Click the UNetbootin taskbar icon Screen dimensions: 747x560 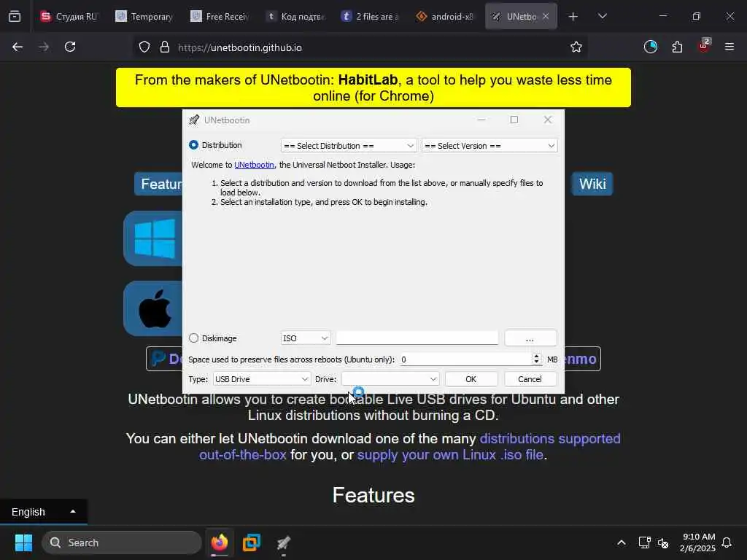[x=284, y=542]
